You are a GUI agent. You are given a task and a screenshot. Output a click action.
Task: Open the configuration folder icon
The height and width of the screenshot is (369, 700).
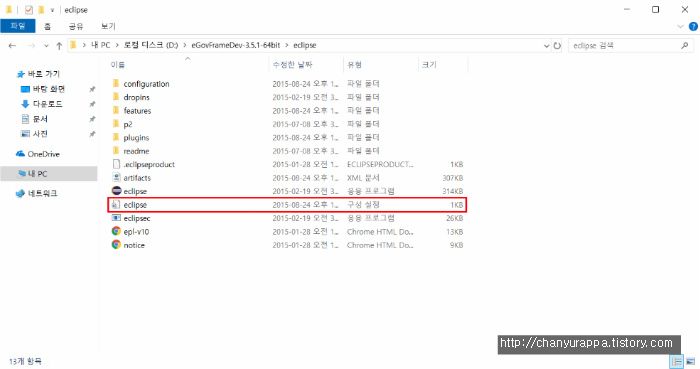(x=116, y=83)
